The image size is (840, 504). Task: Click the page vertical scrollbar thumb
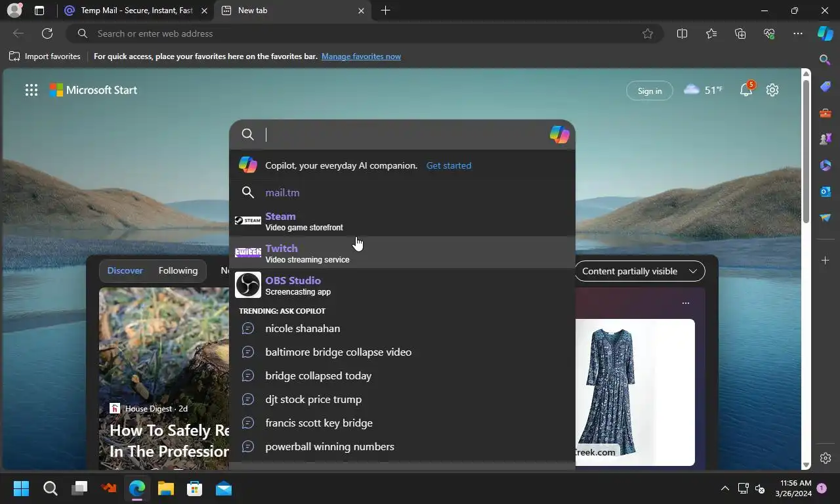click(x=807, y=151)
